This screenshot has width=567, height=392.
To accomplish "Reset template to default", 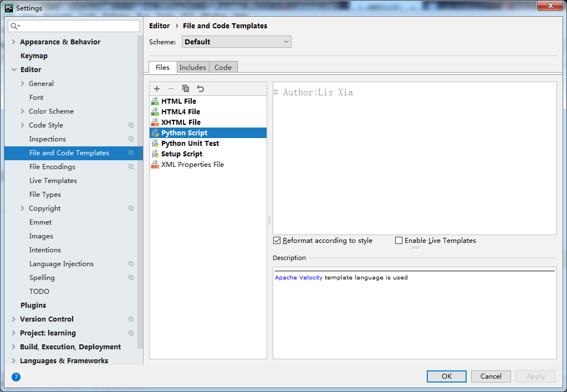I will (200, 89).
